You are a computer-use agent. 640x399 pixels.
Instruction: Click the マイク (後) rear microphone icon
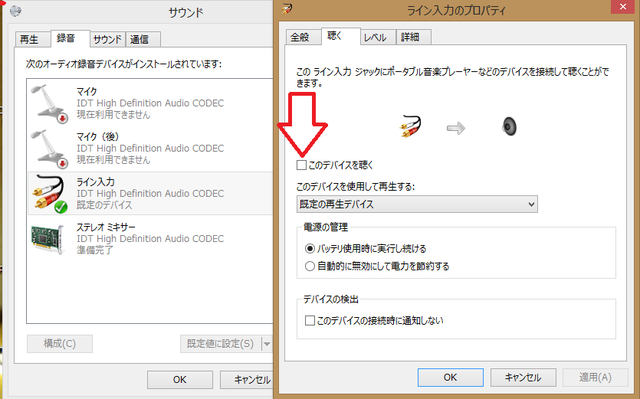[50, 149]
